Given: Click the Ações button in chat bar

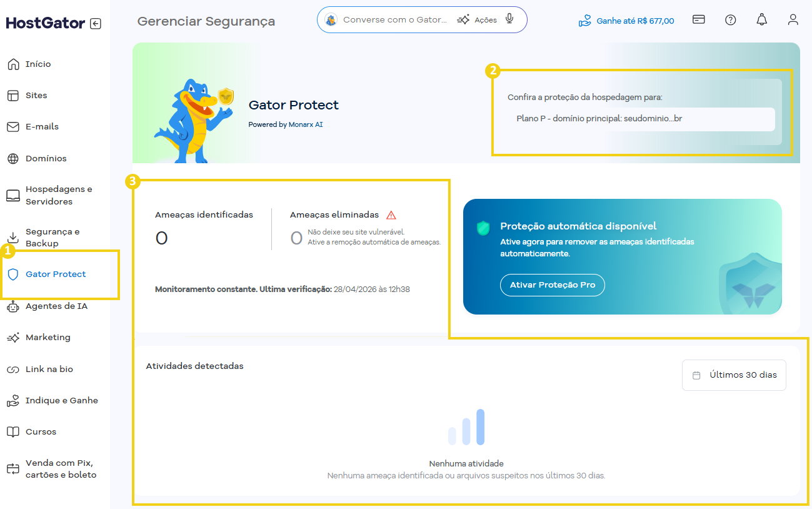Looking at the screenshot, I should (477, 20).
